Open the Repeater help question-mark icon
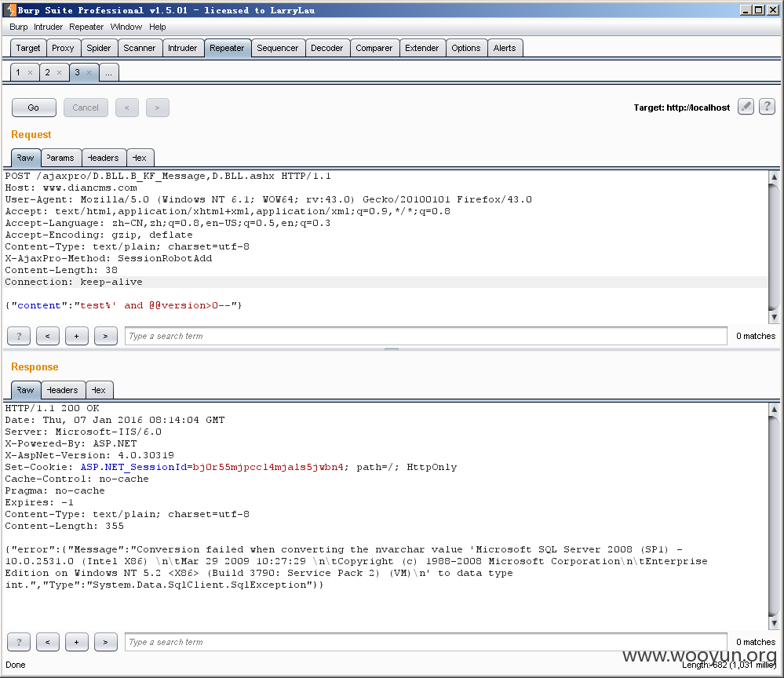This screenshot has height=678, width=784. click(767, 107)
